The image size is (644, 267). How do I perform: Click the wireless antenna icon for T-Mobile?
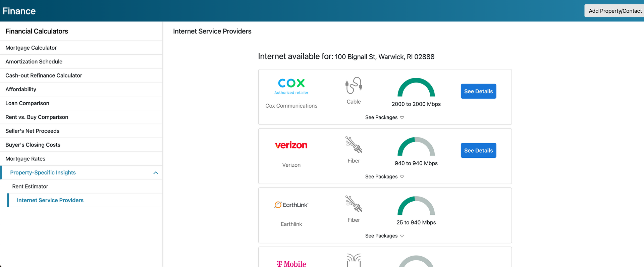[354, 260]
